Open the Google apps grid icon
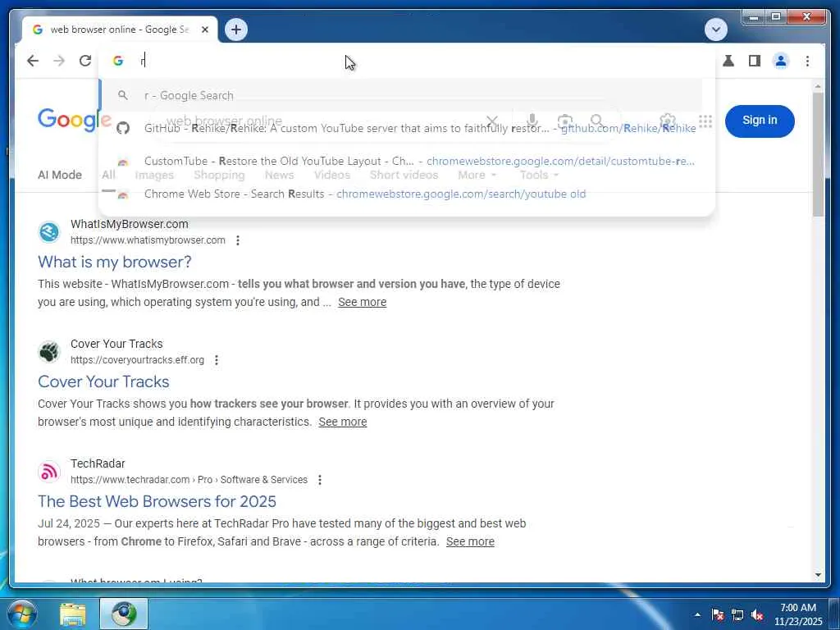The image size is (840, 630). click(705, 121)
